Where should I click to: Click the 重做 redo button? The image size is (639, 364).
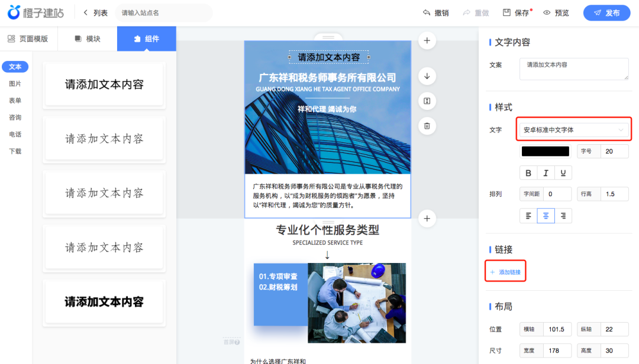coord(476,13)
